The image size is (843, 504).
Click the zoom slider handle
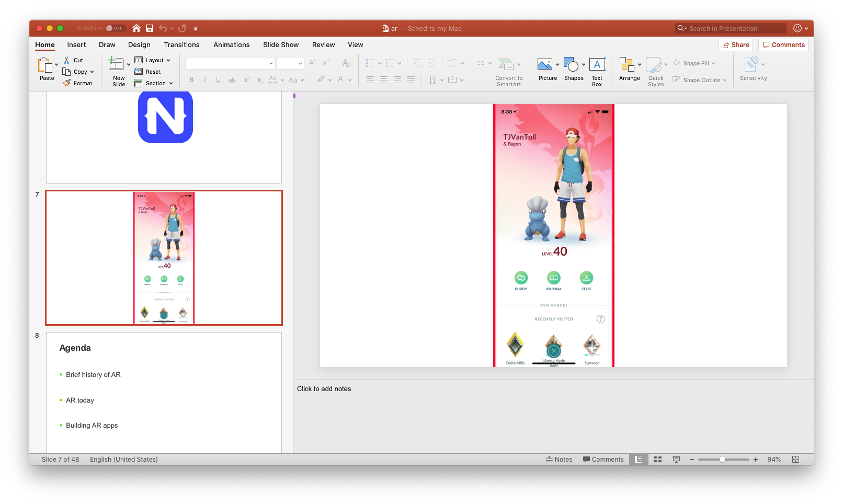coord(722,459)
